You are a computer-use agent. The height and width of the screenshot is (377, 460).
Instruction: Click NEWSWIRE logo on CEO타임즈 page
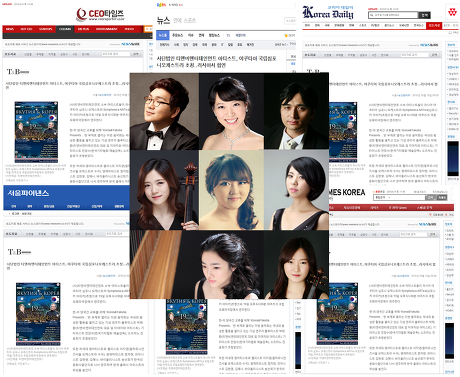pyautogui.click(x=130, y=44)
